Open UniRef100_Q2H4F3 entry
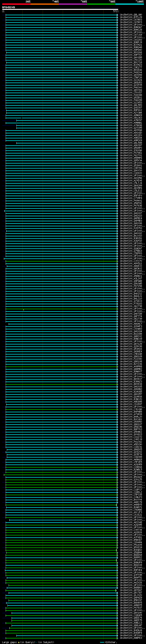The width and height of the screenshot is (146, 644). click(131, 326)
